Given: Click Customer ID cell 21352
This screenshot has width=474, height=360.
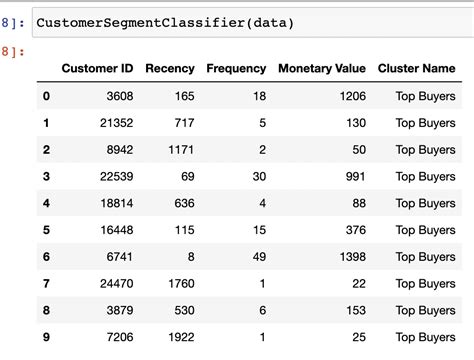Looking at the screenshot, I should (117, 123).
